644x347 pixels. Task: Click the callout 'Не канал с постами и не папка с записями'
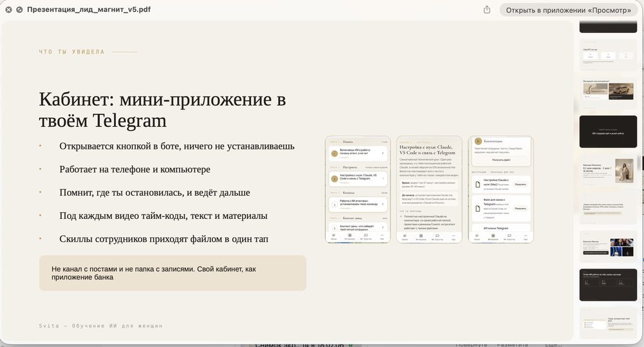(x=173, y=273)
